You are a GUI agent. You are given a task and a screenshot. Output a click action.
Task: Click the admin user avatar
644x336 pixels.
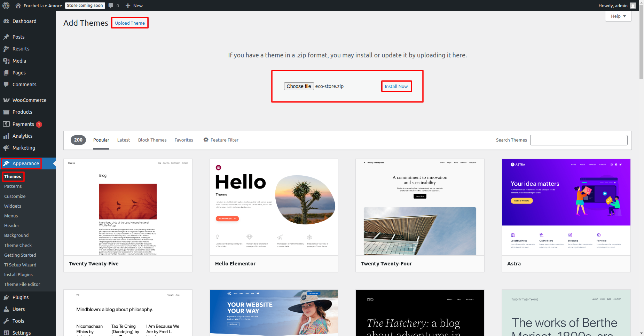tap(633, 6)
